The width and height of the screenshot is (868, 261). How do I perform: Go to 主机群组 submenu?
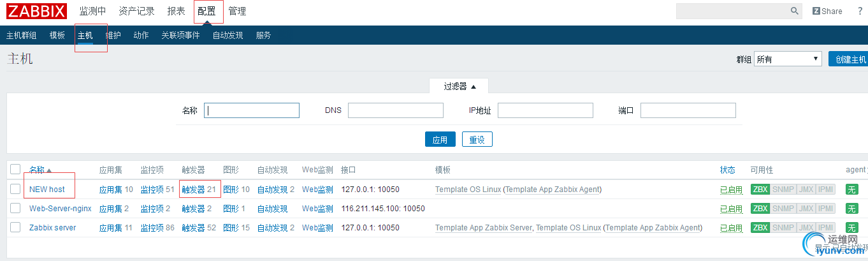[22, 36]
